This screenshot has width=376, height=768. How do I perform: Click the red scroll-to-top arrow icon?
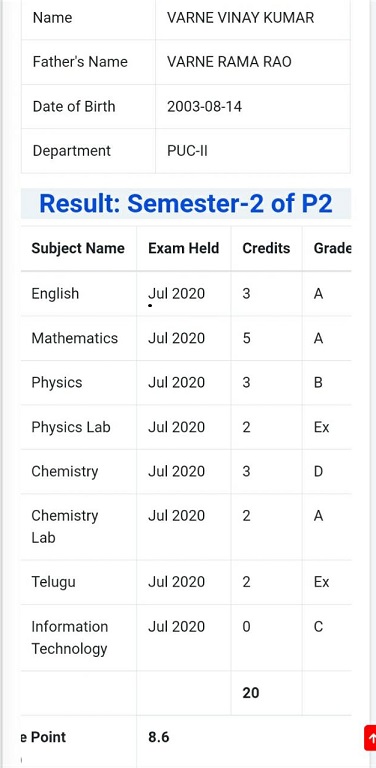click(x=370, y=738)
